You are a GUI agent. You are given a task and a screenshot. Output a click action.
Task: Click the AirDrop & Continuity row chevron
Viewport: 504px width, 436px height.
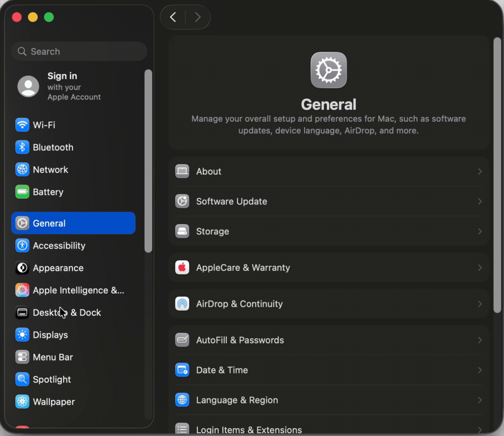point(480,304)
